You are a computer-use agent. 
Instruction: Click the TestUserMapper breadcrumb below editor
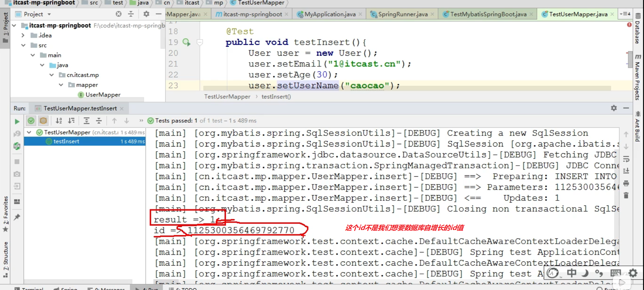(x=227, y=97)
